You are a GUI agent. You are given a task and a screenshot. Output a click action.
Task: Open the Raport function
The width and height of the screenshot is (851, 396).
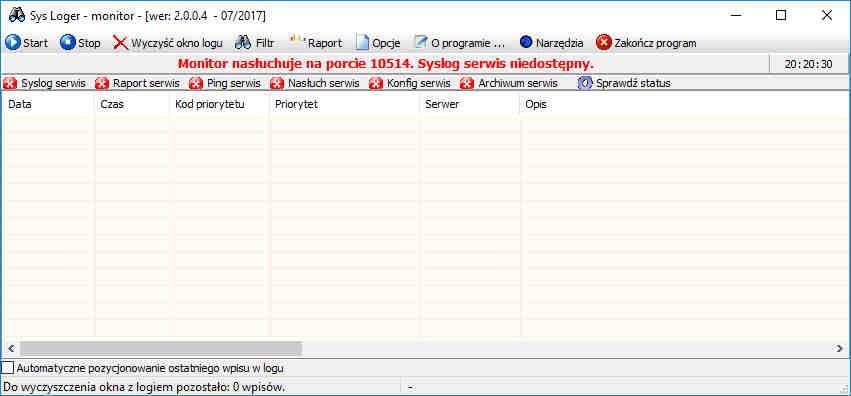pyautogui.click(x=325, y=43)
